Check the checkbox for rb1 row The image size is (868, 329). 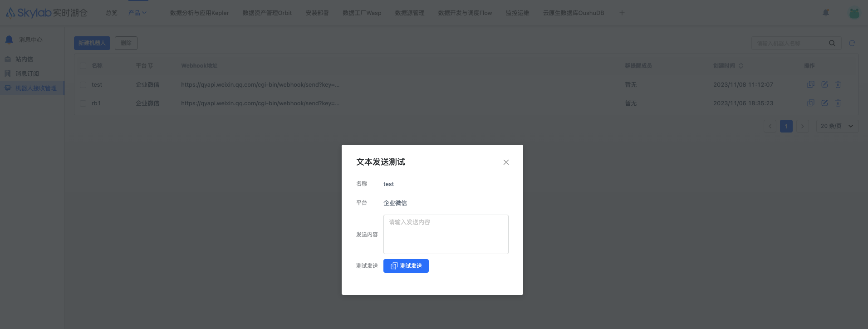[x=83, y=103]
